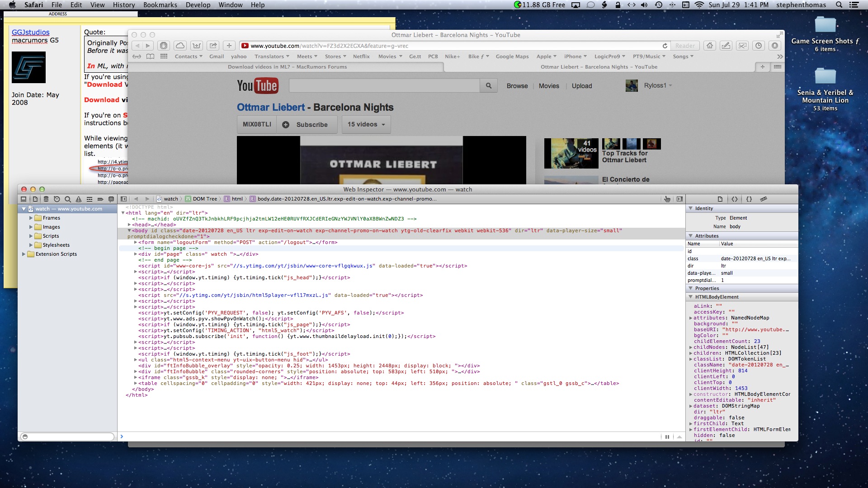Open iCloud Tabs cloud icon in Safari
Image resolution: width=868 pixels, height=488 pixels.
tap(180, 46)
